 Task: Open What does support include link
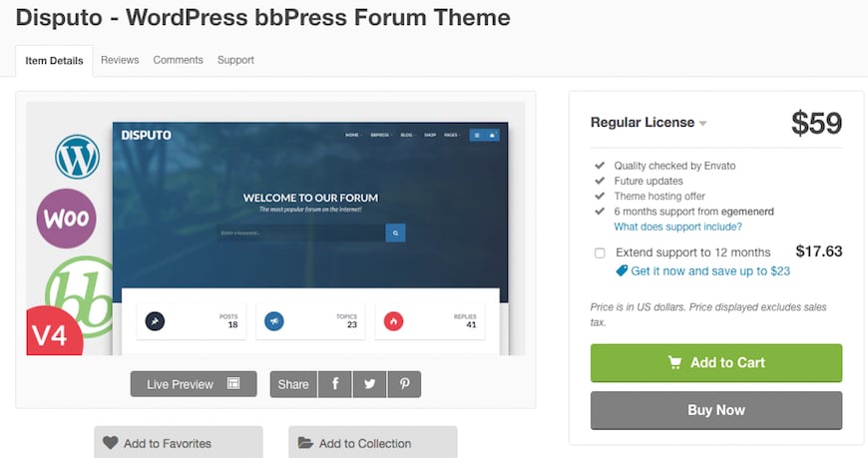pyautogui.click(x=677, y=227)
